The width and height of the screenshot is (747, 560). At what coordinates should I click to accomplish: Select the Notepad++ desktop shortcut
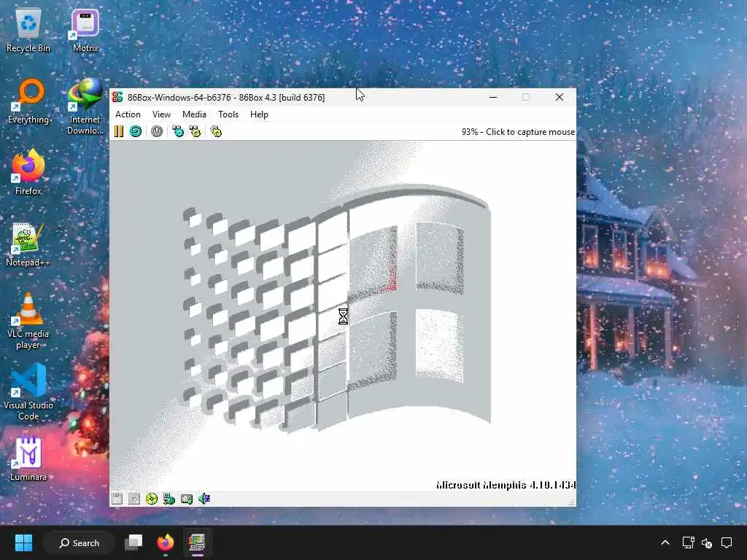[28, 244]
